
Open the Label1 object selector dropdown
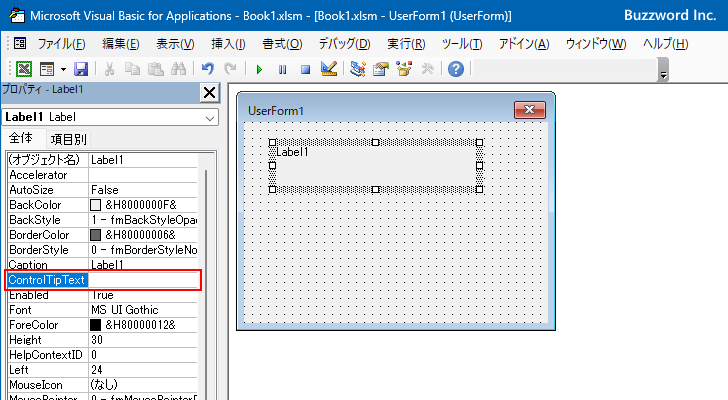point(210,118)
